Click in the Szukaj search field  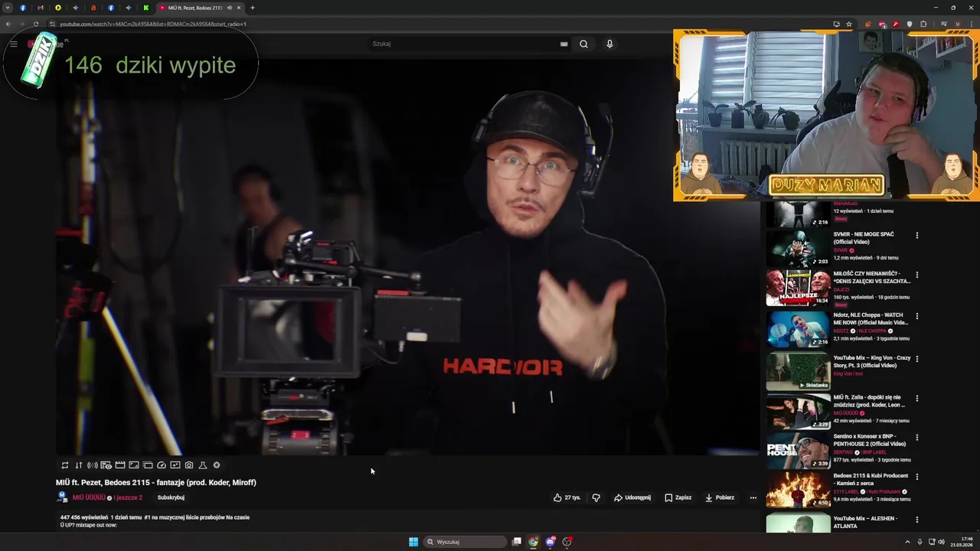point(463,44)
